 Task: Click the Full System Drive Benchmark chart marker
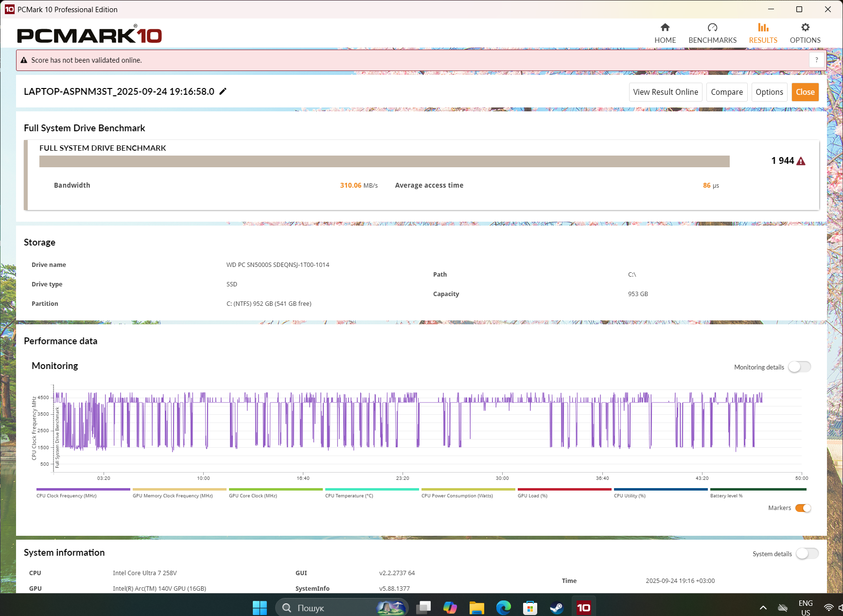point(57,437)
